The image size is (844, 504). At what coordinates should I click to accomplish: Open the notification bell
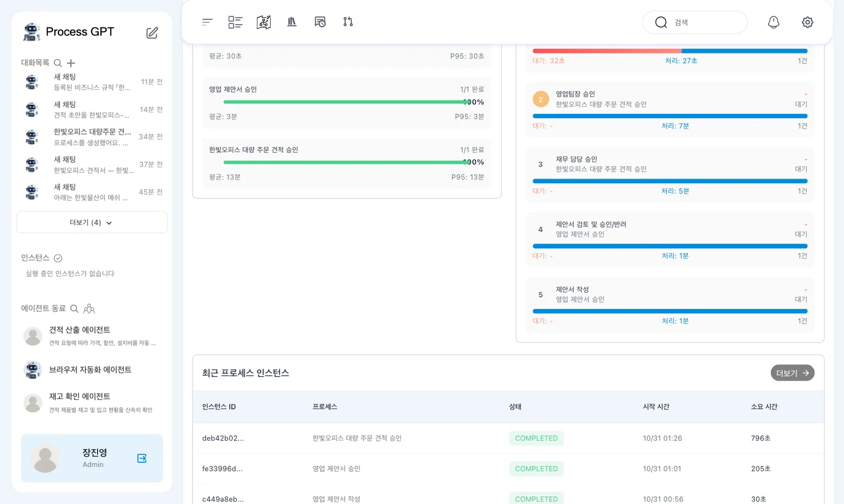click(x=773, y=22)
